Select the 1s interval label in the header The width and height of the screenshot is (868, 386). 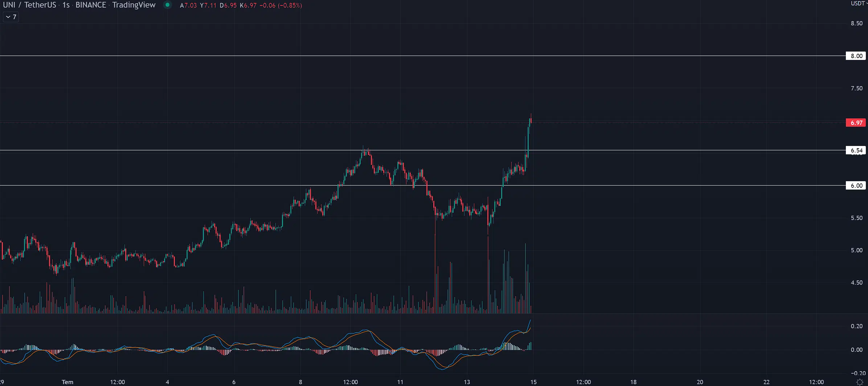click(66, 5)
